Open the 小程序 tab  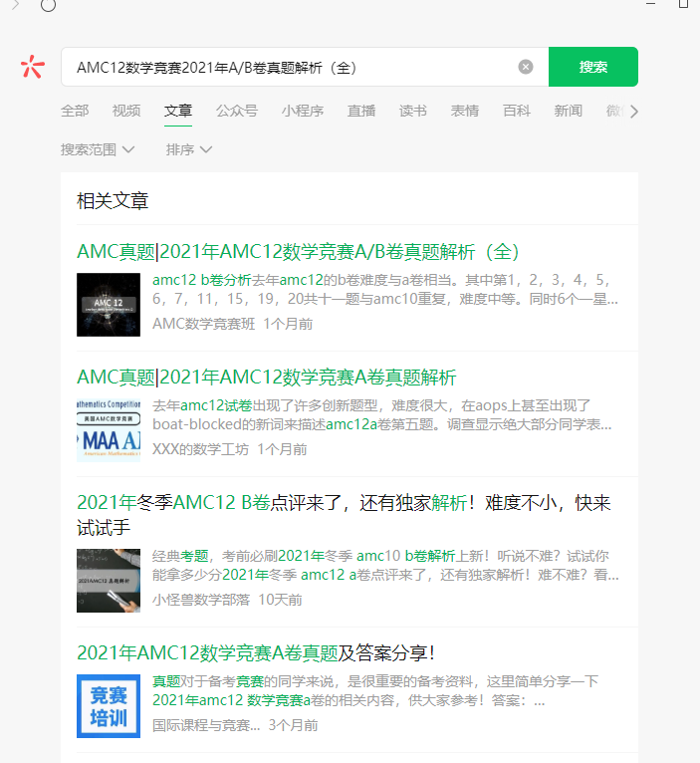pyautogui.click(x=302, y=111)
